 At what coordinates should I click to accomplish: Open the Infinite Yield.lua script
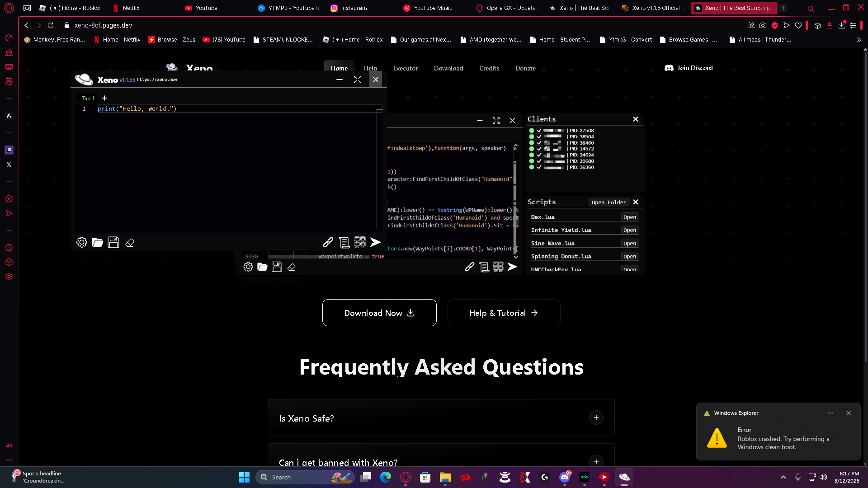630,230
